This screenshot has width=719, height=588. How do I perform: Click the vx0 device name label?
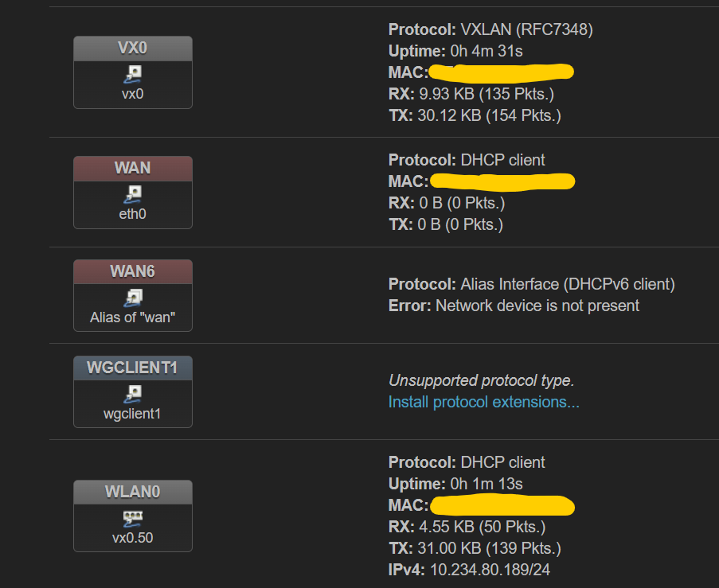[x=132, y=94]
